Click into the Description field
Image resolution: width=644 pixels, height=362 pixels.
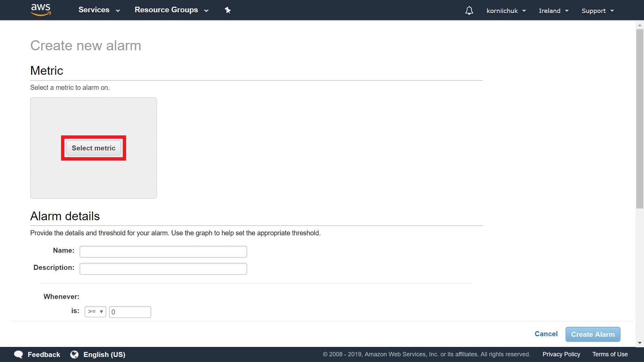click(163, 269)
